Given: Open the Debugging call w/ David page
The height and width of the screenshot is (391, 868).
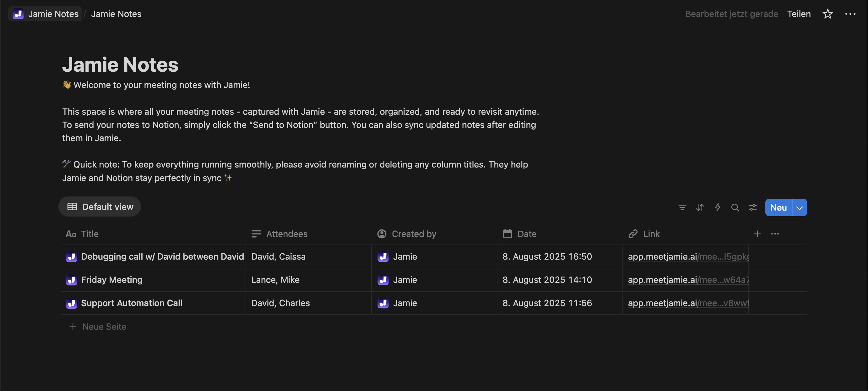Looking at the screenshot, I should click(162, 256).
